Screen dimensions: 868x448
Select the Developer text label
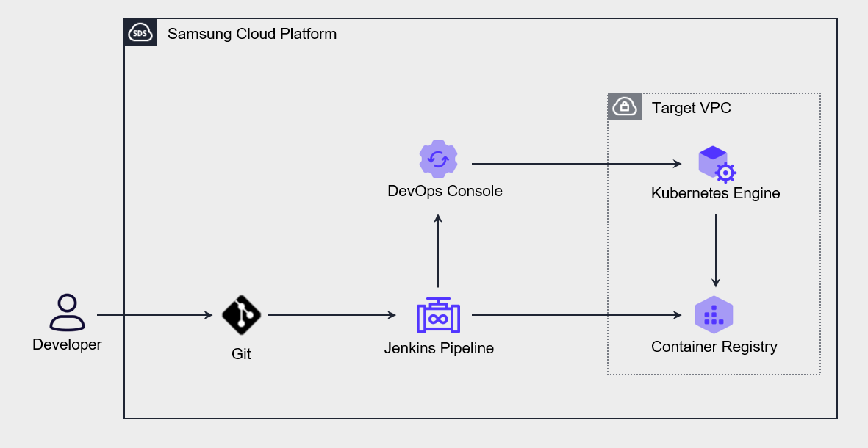click(67, 344)
